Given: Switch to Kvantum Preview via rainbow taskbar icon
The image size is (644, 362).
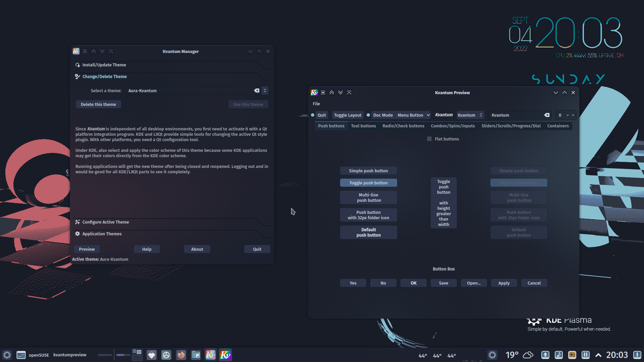Looking at the screenshot, I should (225, 355).
